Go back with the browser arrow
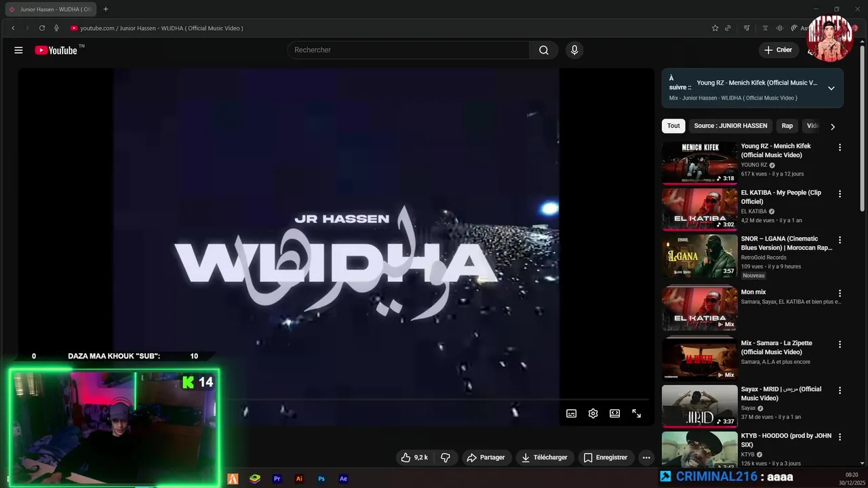Screen dimensions: 868x488 point(13,28)
